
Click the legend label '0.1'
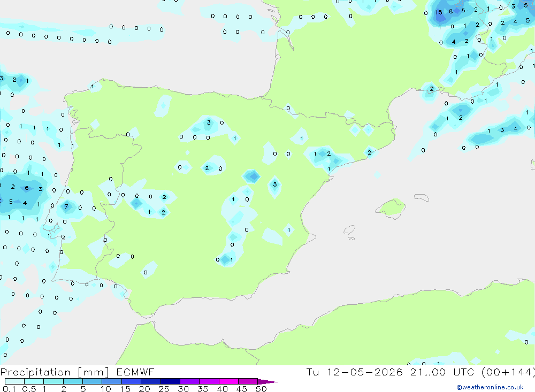9,389
